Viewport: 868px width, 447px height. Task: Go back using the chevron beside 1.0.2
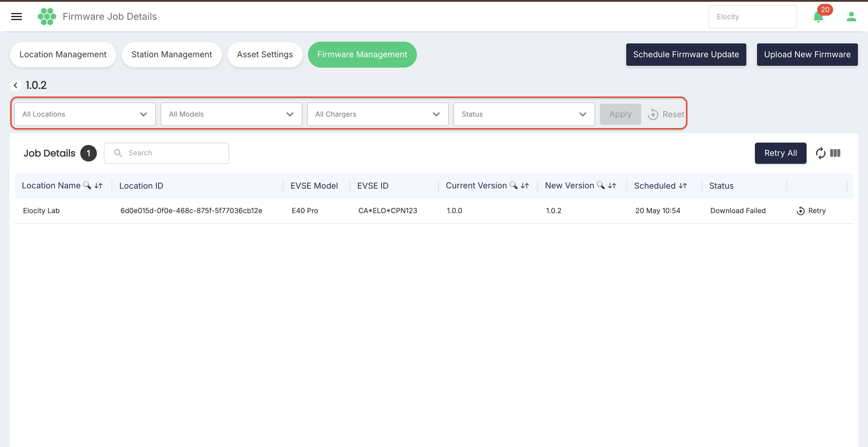pos(15,85)
